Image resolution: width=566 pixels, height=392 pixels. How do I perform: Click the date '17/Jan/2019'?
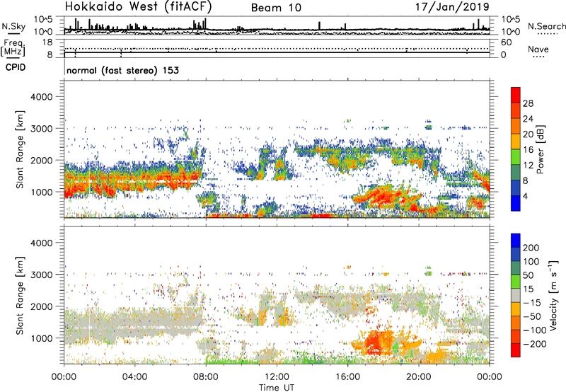point(452,6)
